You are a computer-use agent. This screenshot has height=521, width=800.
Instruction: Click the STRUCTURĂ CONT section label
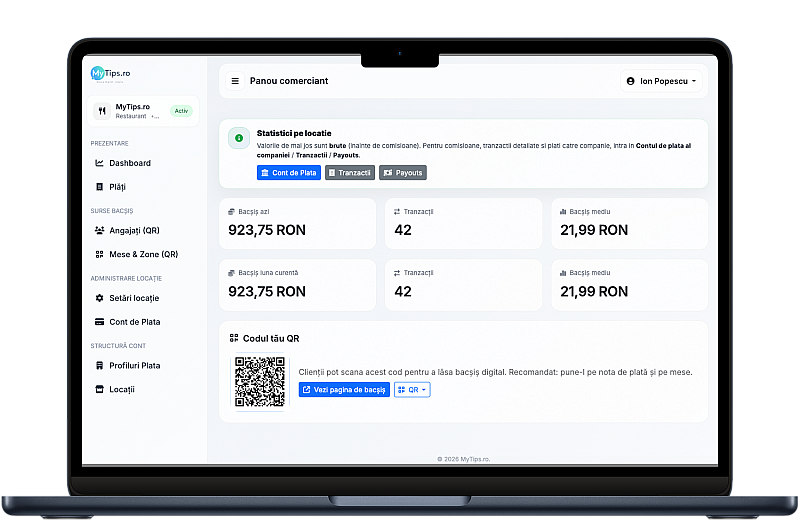[118, 346]
